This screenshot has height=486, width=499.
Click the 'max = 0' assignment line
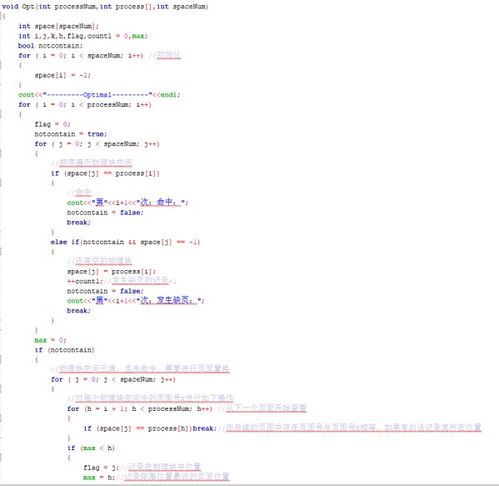click(50, 340)
